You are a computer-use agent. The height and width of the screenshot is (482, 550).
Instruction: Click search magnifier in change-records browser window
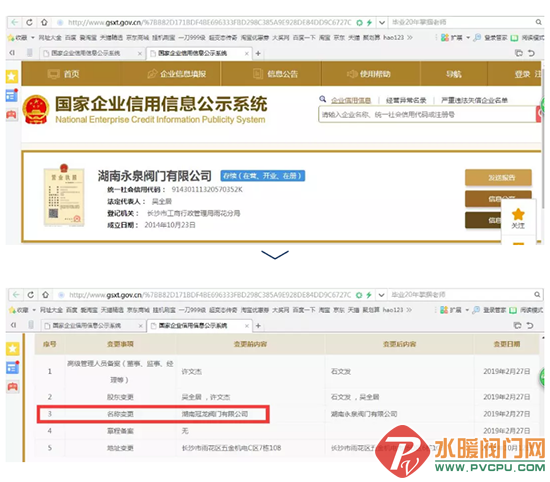[537, 294]
